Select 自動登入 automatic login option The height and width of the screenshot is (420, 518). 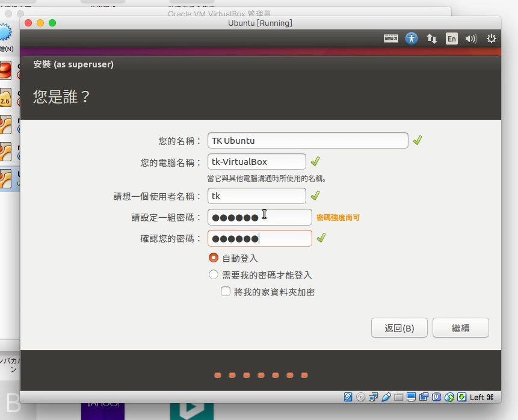214,258
